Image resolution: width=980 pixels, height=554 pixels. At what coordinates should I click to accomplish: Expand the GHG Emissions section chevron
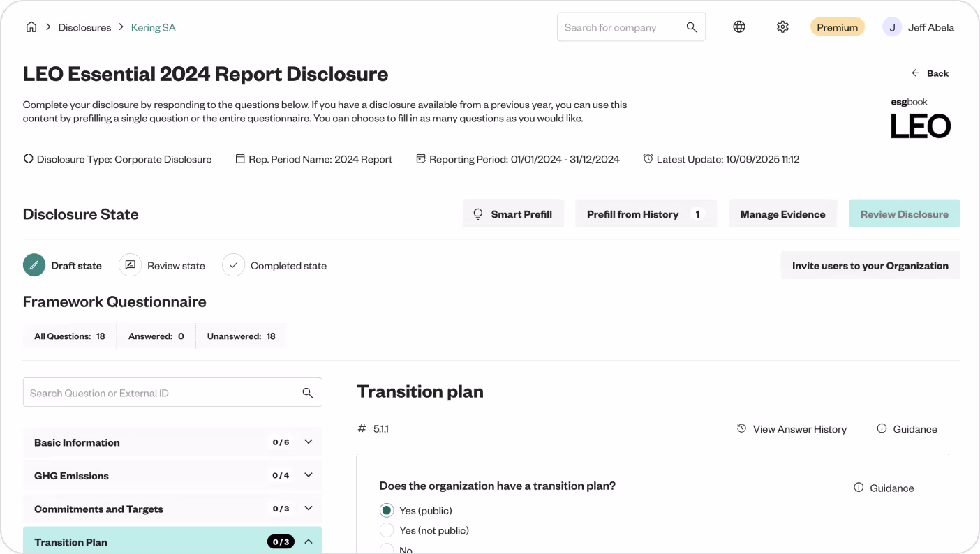point(309,475)
